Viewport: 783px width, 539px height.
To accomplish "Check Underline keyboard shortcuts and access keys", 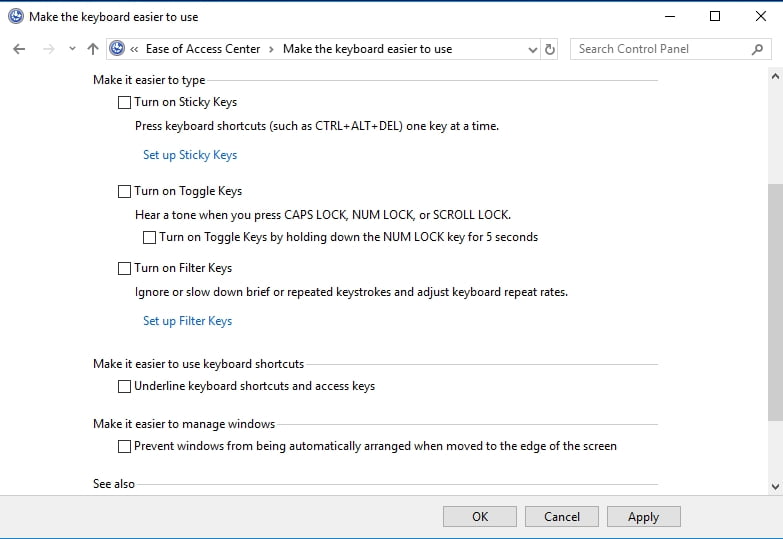I will click(x=124, y=386).
